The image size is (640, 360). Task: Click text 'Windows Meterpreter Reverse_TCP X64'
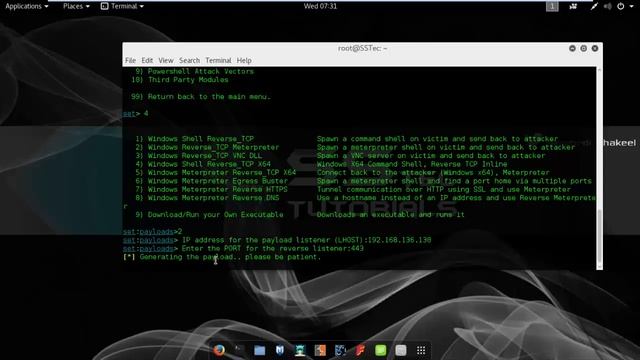click(x=222, y=173)
